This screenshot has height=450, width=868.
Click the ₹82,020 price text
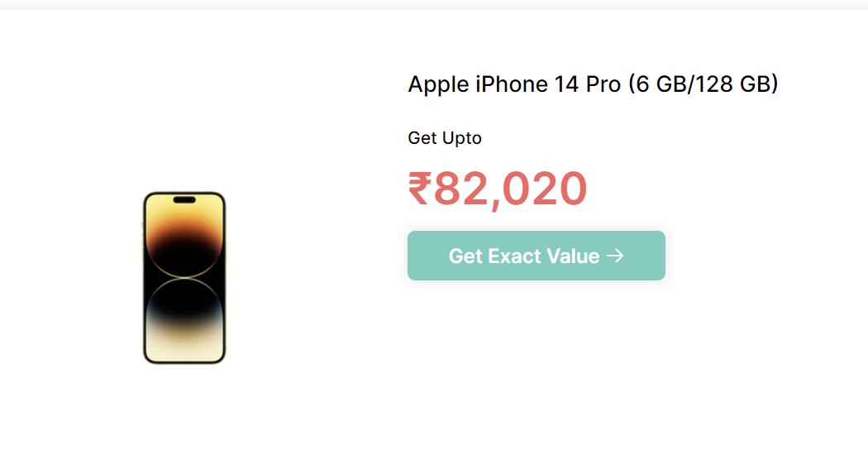pos(497,189)
